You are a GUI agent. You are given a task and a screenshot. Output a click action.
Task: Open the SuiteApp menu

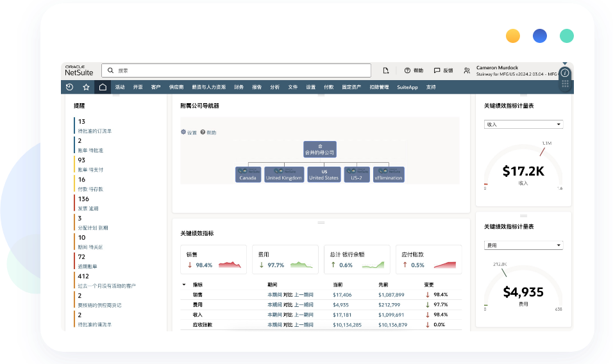pyautogui.click(x=407, y=87)
